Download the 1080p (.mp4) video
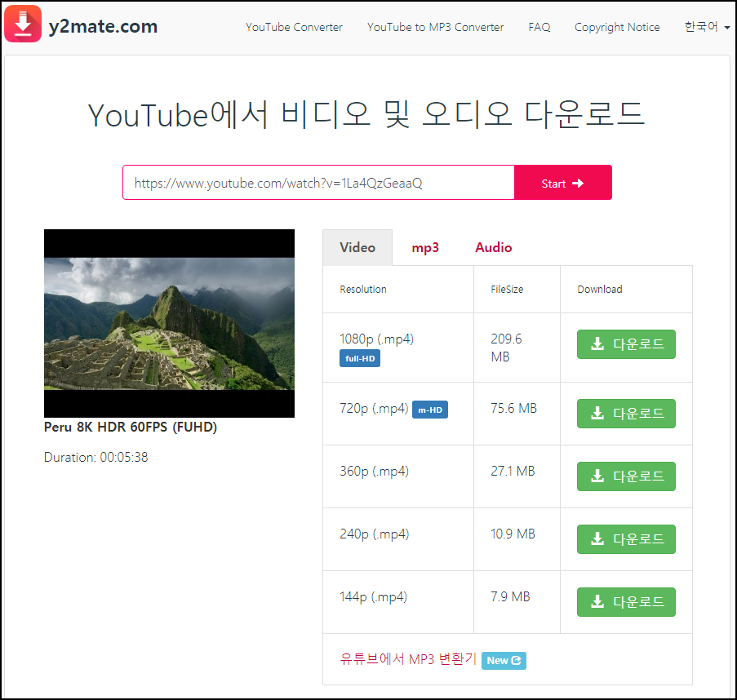 tap(626, 344)
